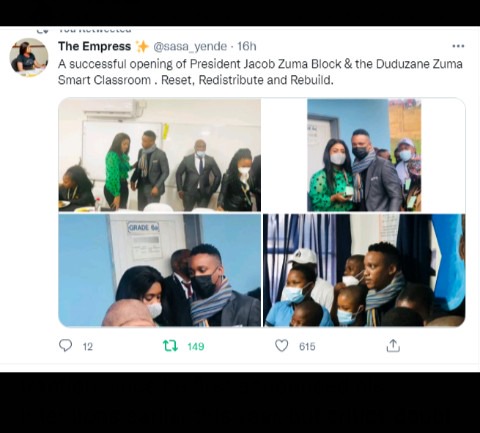Click the 615 likes count
480x433 pixels.
307,347
